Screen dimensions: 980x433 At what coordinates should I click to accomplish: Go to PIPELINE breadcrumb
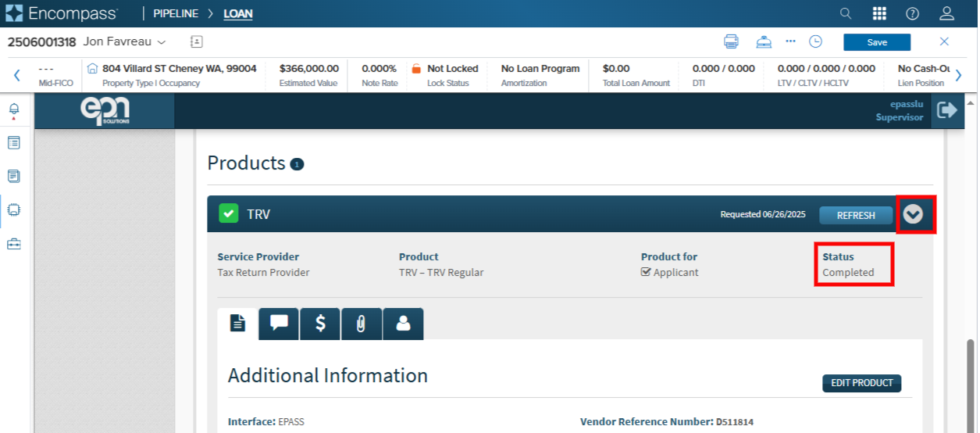[176, 14]
